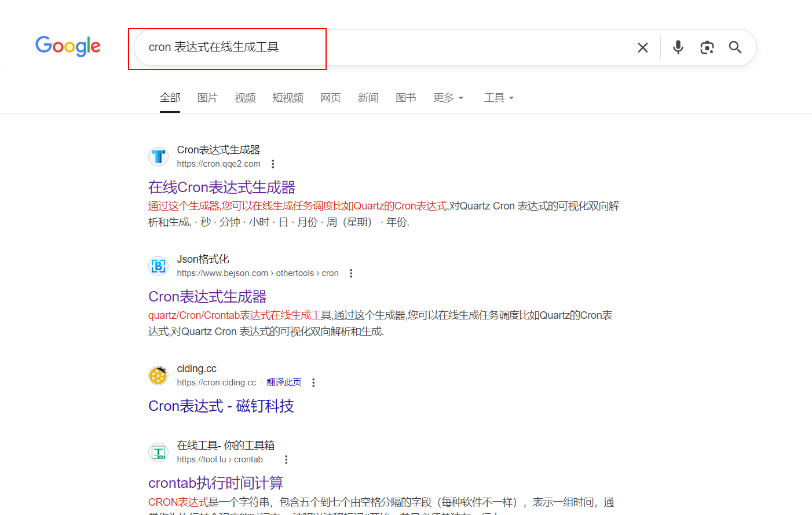This screenshot has width=812, height=515.
Task: Select the 全部 results tab
Action: (x=170, y=98)
